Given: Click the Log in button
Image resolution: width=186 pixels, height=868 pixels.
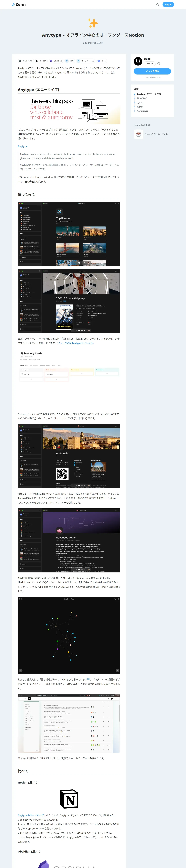Looking at the screenshot, I should (168, 4).
